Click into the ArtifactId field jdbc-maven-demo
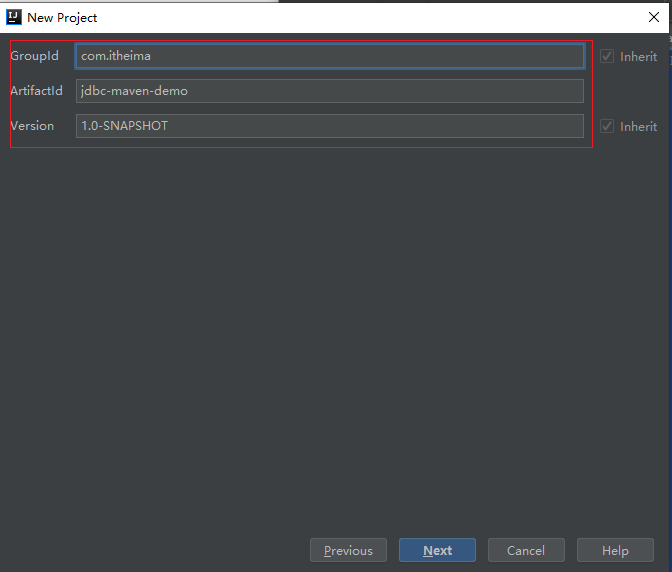Screen dimensions: 672x572 coord(329,91)
